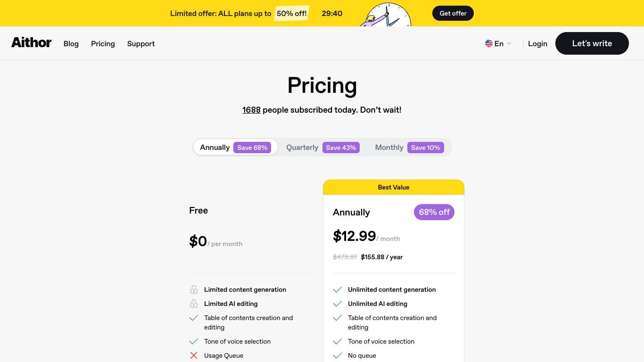
Task: Click the green checkmark beside No queue
Action: 337,355
